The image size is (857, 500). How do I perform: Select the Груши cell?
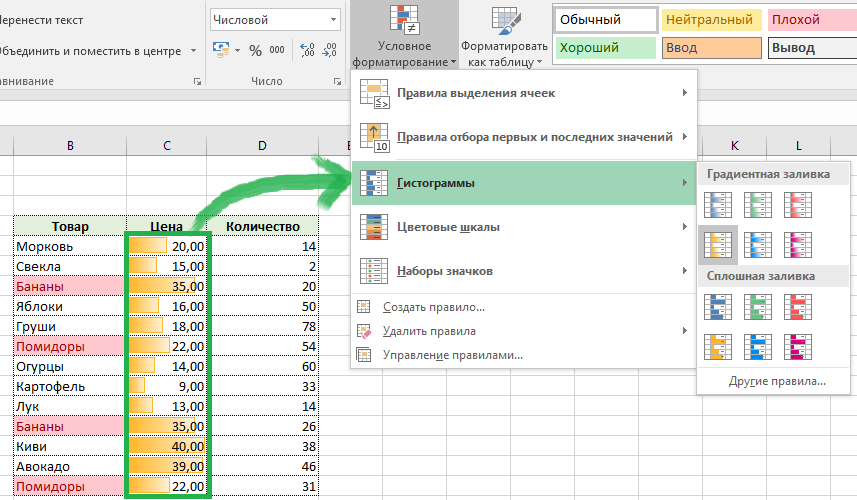(70, 327)
